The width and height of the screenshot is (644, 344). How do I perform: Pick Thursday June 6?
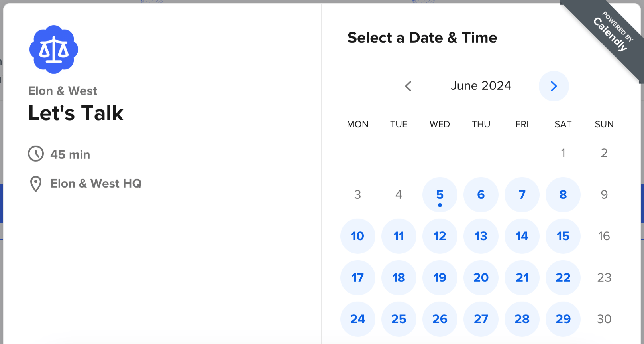tap(481, 195)
